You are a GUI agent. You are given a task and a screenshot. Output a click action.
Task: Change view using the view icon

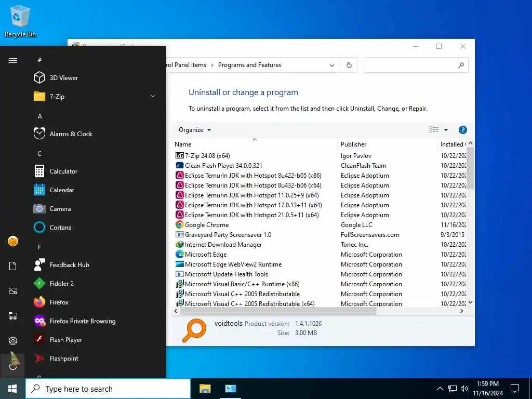click(434, 130)
